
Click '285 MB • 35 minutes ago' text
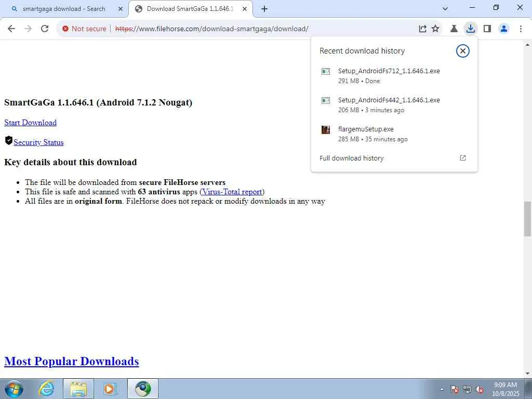pos(373,139)
